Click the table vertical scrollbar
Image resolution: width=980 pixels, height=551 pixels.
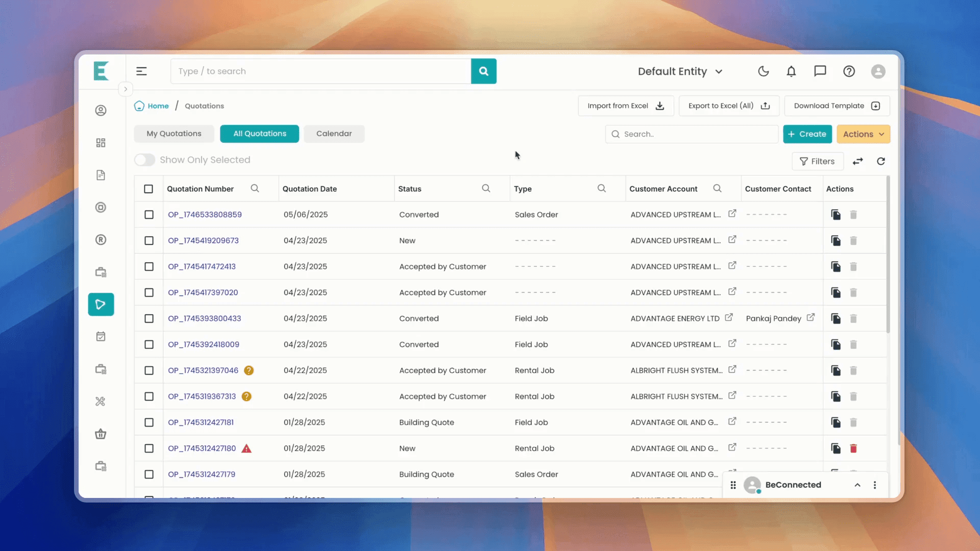click(x=888, y=255)
